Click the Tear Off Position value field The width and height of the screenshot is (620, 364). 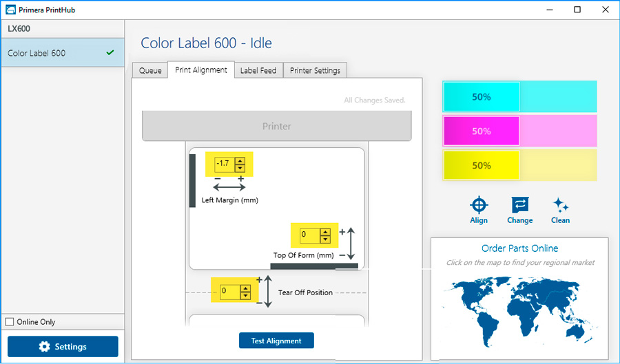[230, 292]
